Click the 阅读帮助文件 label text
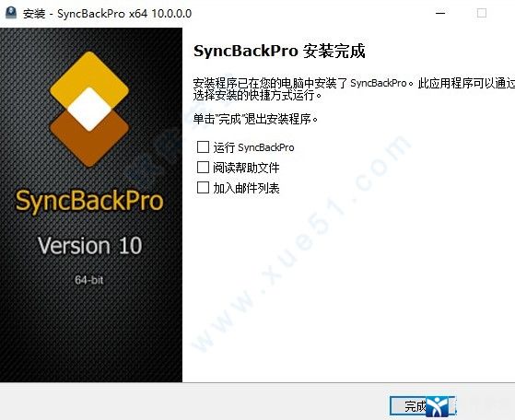Image resolution: width=515 pixels, height=420 pixels. [x=246, y=168]
